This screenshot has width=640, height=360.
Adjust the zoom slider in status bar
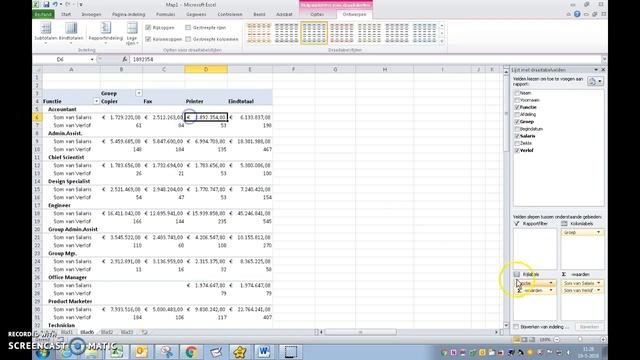[580, 340]
